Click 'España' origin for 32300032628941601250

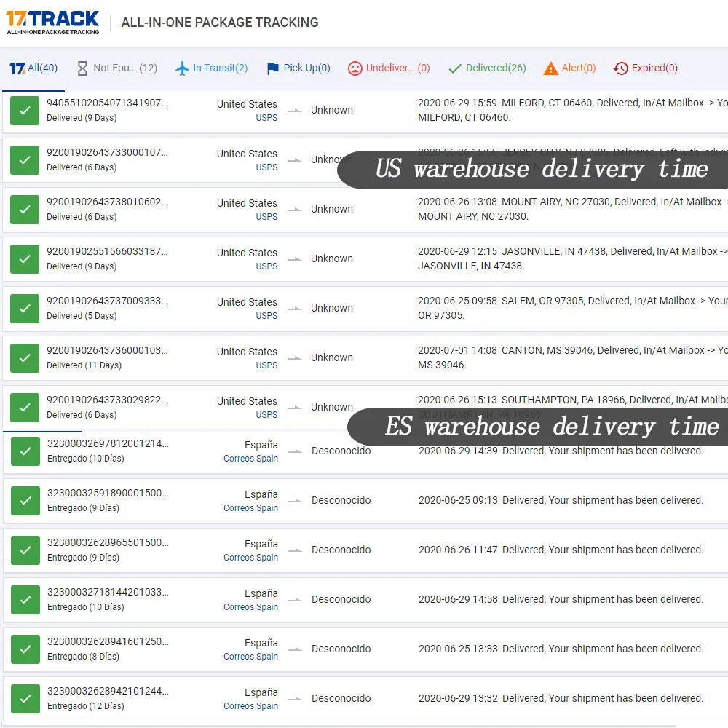click(261, 643)
